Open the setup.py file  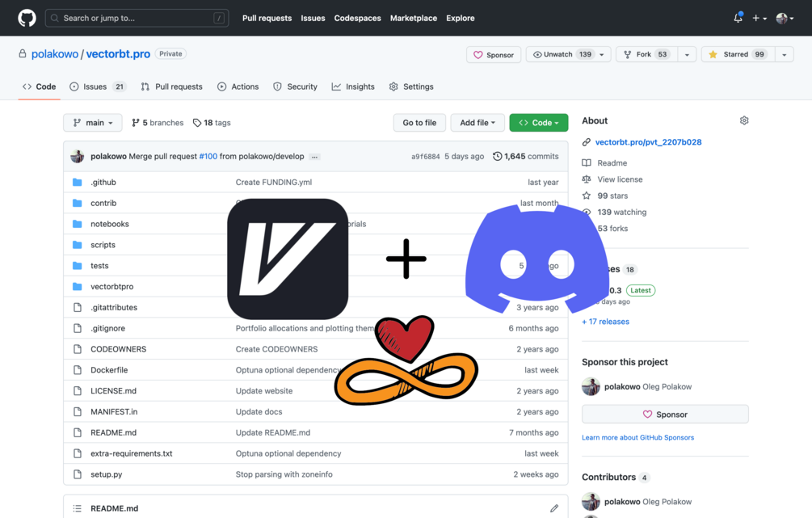coord(106,474)
